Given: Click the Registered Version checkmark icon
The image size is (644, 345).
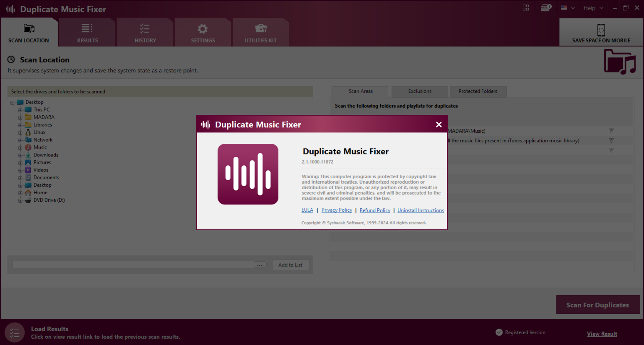Looking at the screenshot, I should click(x=499, y=332).
